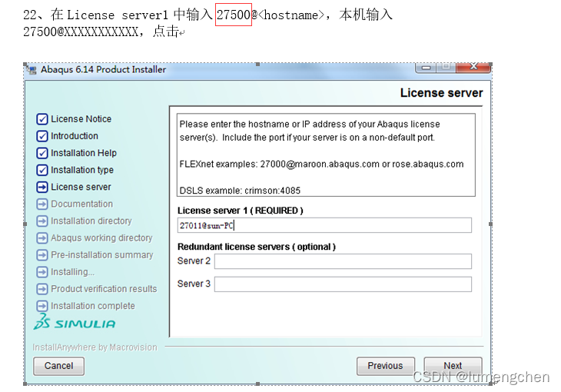Click the License server 1 input field
This screenshot has width=561, height=392.
[324, 225]
